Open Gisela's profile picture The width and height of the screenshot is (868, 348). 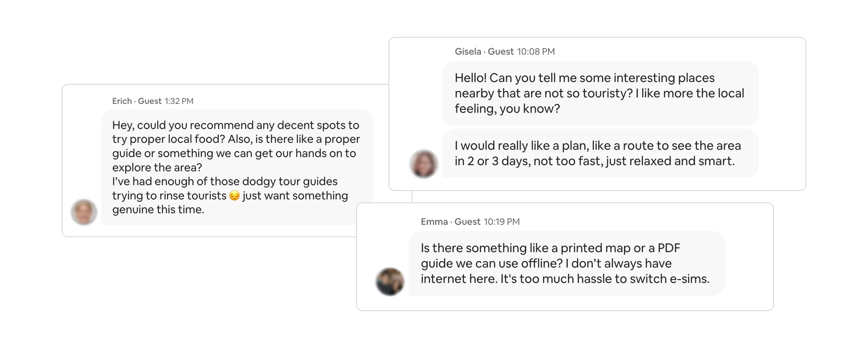click(424, 164)
